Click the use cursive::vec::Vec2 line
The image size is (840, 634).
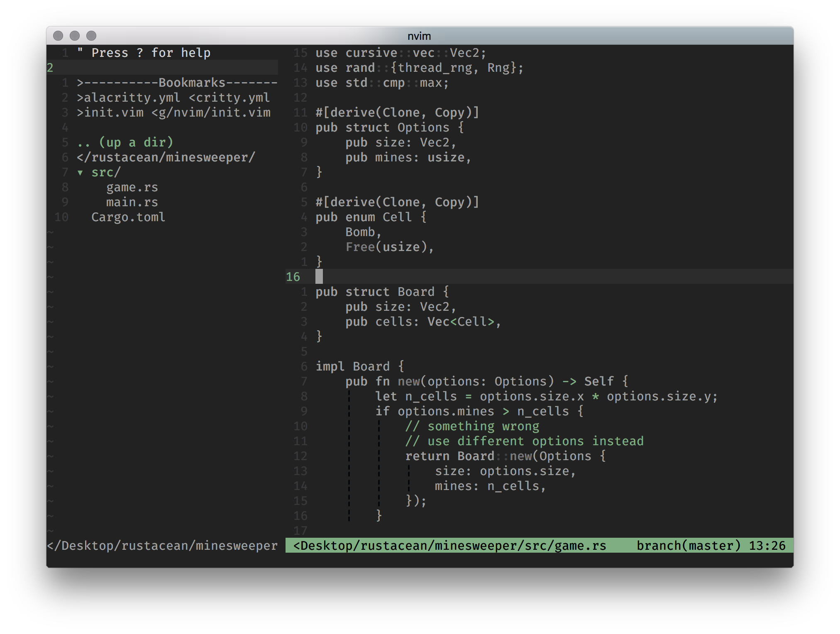point(400,53)
